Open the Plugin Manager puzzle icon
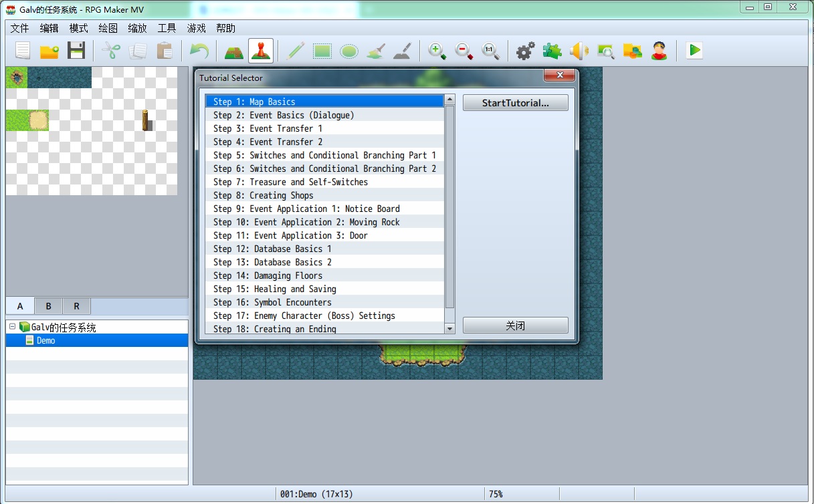Viewport: 814px width, 504px height. point(552,51)
